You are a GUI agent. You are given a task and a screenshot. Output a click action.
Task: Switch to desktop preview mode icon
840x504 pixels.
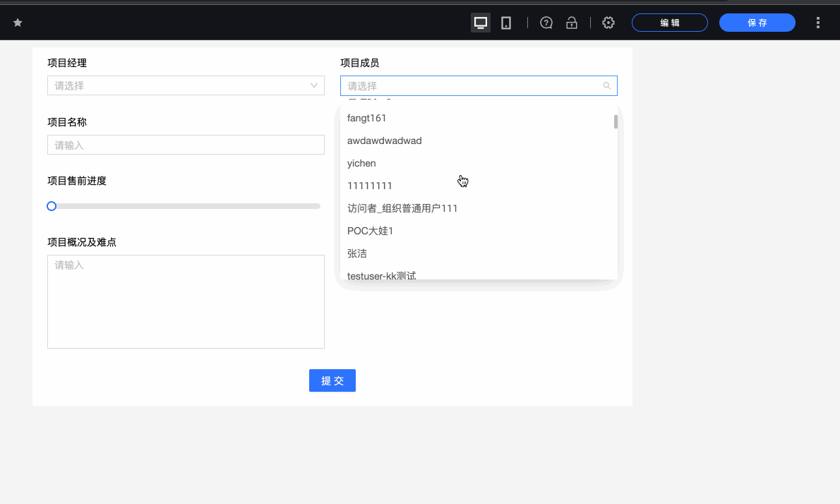tap(481, 23)
